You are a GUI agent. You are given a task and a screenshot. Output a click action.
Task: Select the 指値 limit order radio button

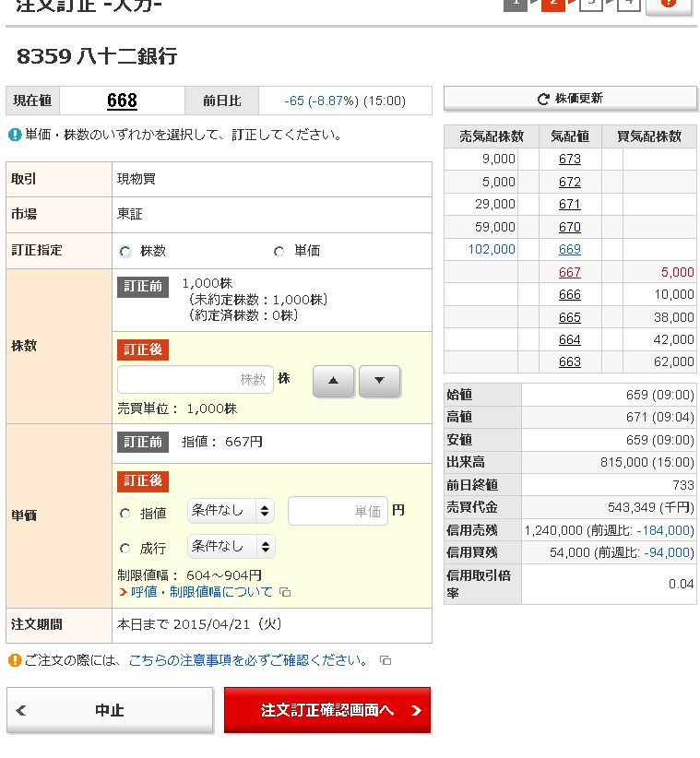point(125,513)
